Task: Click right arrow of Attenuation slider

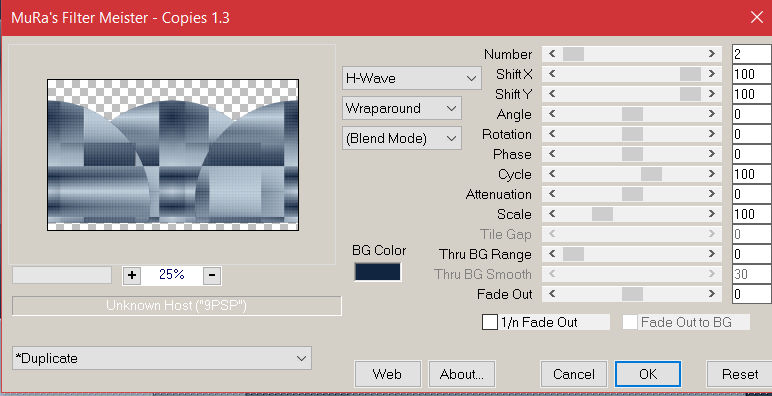Action: (x=712, y=194)
